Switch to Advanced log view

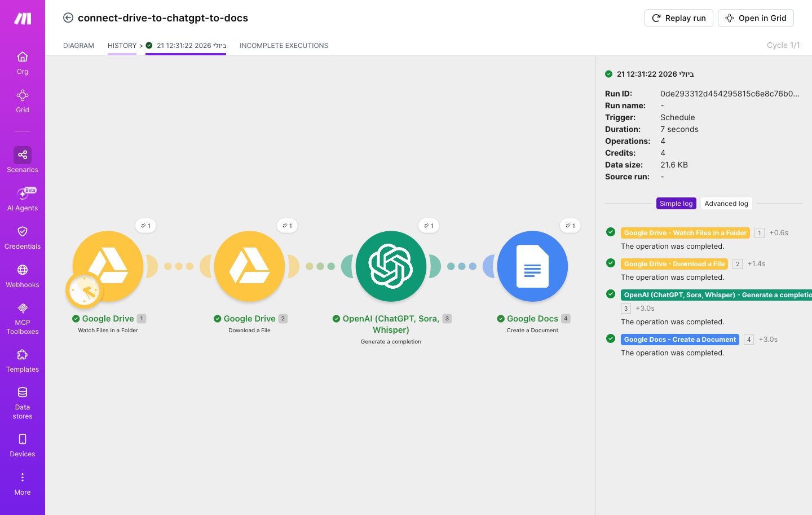[x=726, y=204]
